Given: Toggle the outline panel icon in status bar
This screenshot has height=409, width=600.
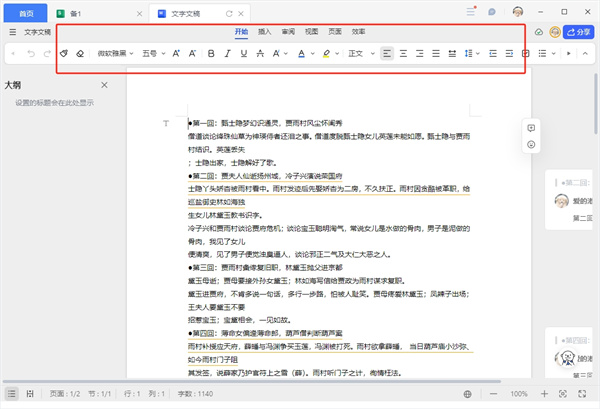Looking at the screenshot, I should pyautogui.click(x=12, y=393).
